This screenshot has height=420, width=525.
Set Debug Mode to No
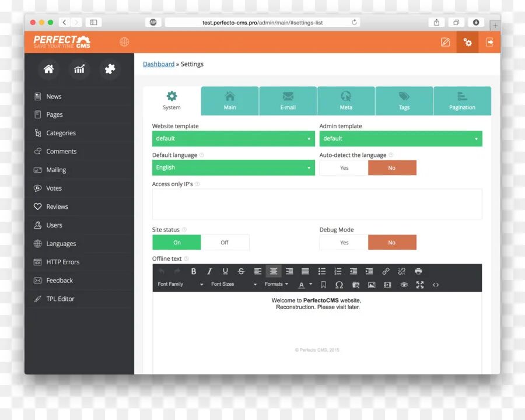pos(392,243)
